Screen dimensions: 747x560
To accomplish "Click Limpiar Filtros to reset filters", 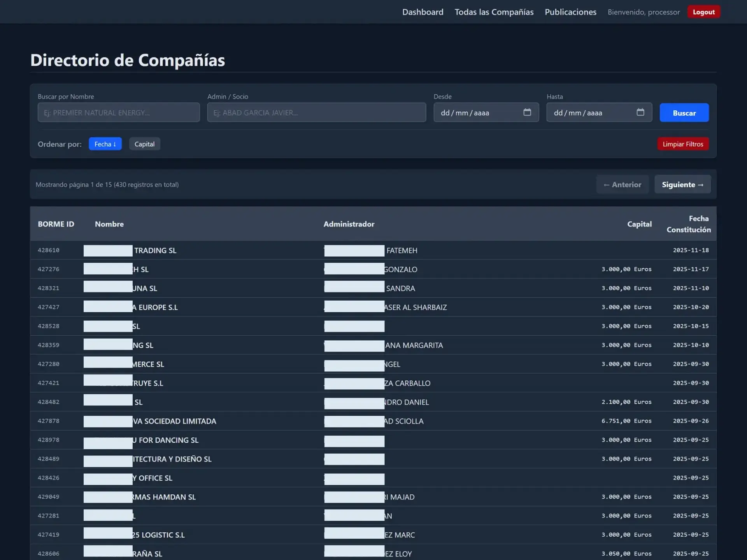I will click(x=683, y=143).
